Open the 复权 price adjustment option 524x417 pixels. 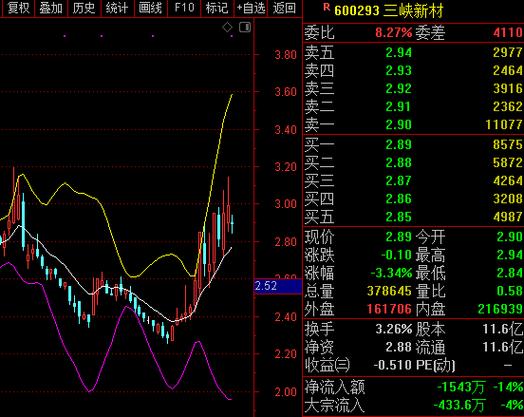[18, 8]
